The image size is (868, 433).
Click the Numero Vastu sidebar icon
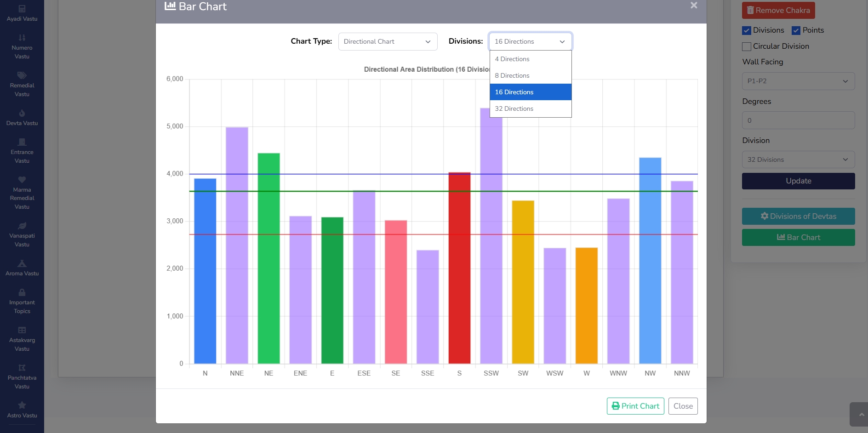tap(22, 38)
